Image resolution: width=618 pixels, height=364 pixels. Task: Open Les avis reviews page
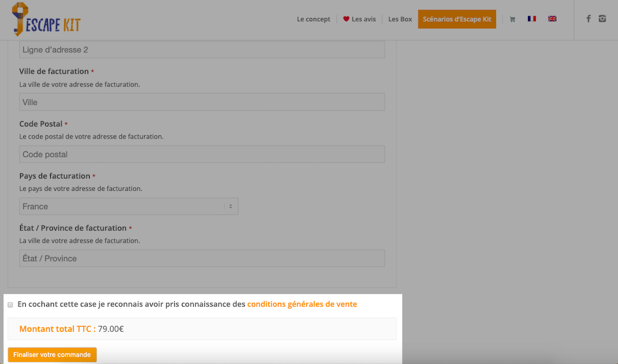(364, 19)
